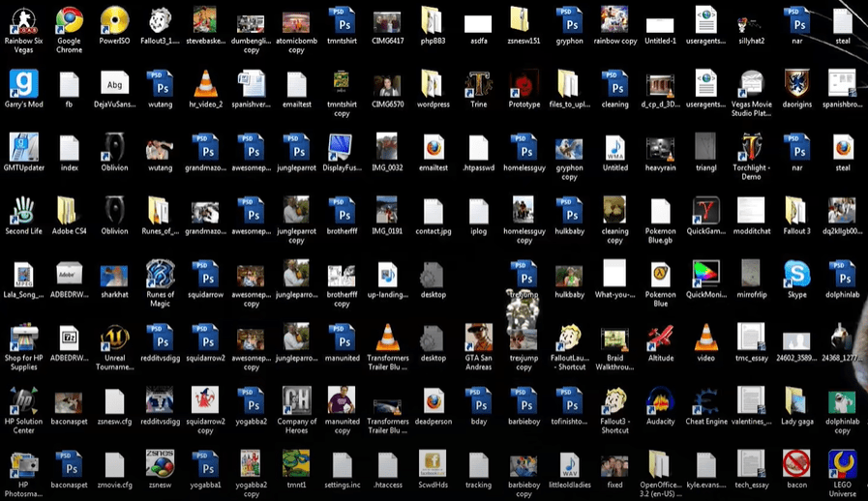Select the Audacity icon

pyautogui.click(x=660, y=400)
